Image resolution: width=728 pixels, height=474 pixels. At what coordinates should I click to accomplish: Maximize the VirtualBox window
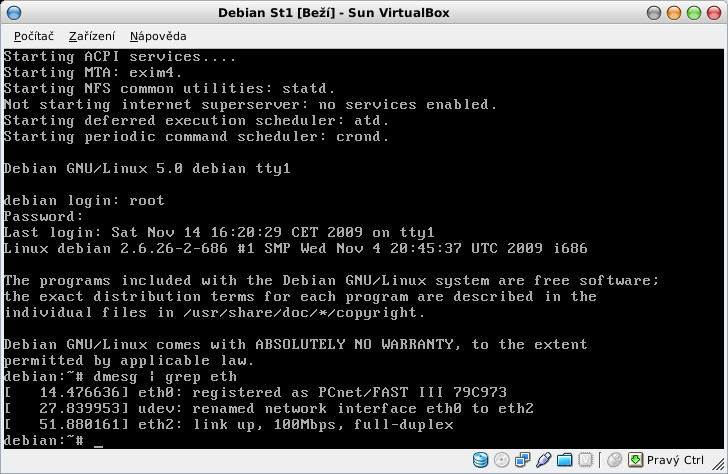click(693, 12)
